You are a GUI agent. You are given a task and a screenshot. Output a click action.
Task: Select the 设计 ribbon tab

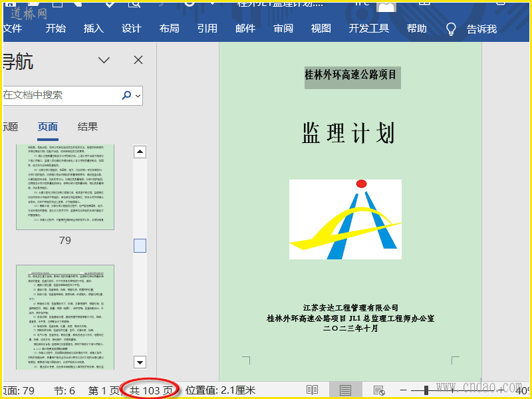(x=132, y=29)
